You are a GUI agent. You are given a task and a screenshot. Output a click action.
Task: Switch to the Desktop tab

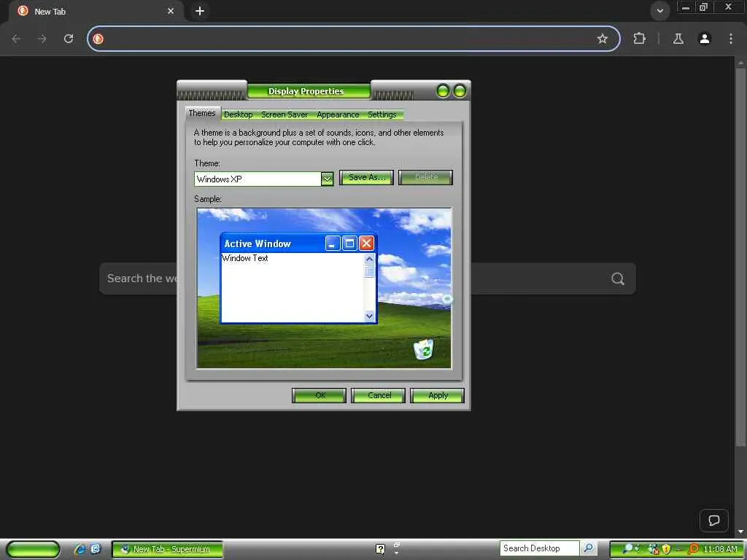pyautogui.click(x=239, y=114)
